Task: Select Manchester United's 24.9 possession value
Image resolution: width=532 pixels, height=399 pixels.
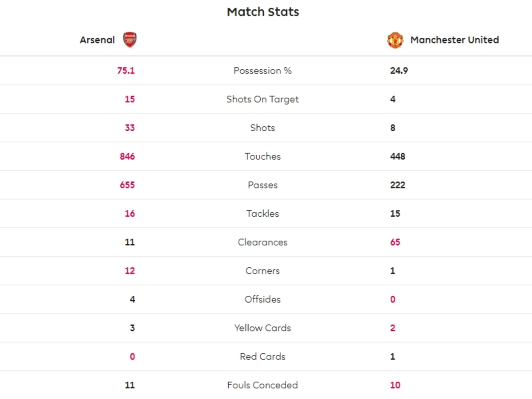Action: pyautogui.click(x=399, y=70)
